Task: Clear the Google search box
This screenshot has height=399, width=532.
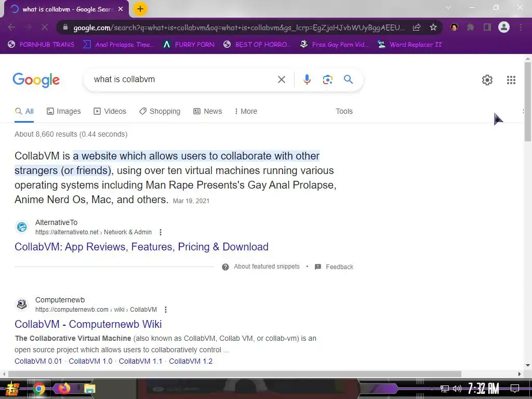Action: coord(281,79)
